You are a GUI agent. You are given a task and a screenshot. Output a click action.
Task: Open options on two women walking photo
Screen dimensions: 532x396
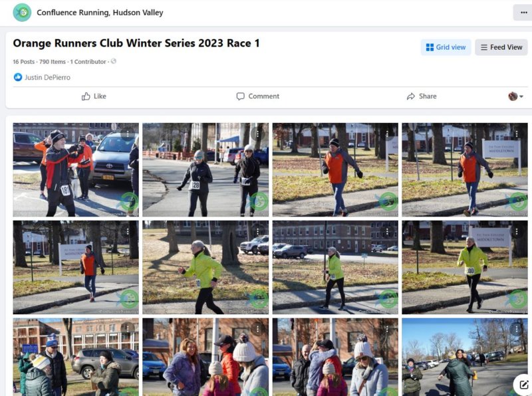coord(257,134)
